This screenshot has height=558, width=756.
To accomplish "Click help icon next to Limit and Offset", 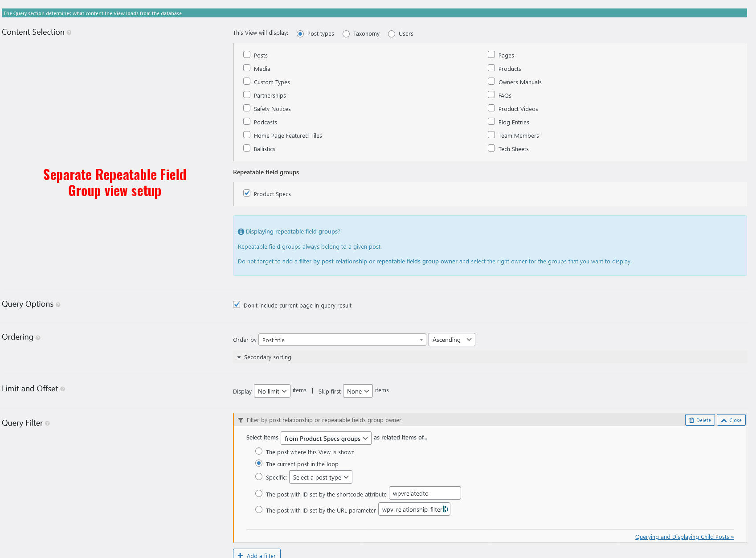I will 63,389.
